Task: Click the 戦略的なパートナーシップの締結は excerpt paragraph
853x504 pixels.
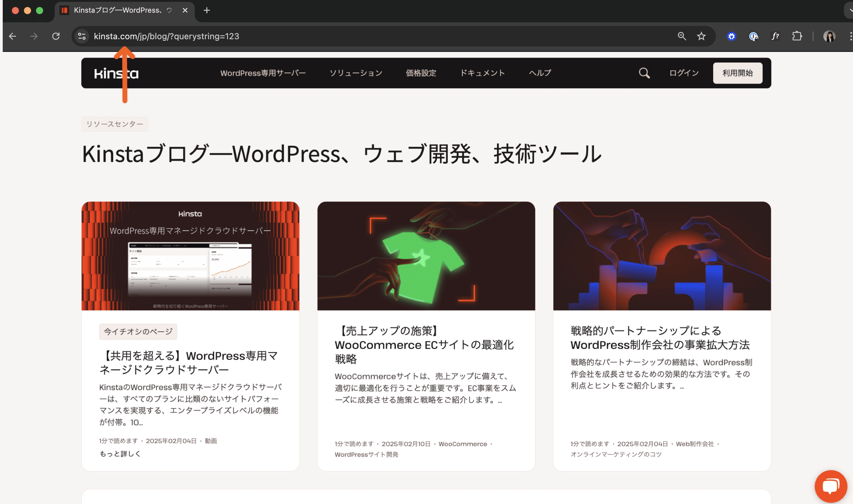Action: pos(661,374)
